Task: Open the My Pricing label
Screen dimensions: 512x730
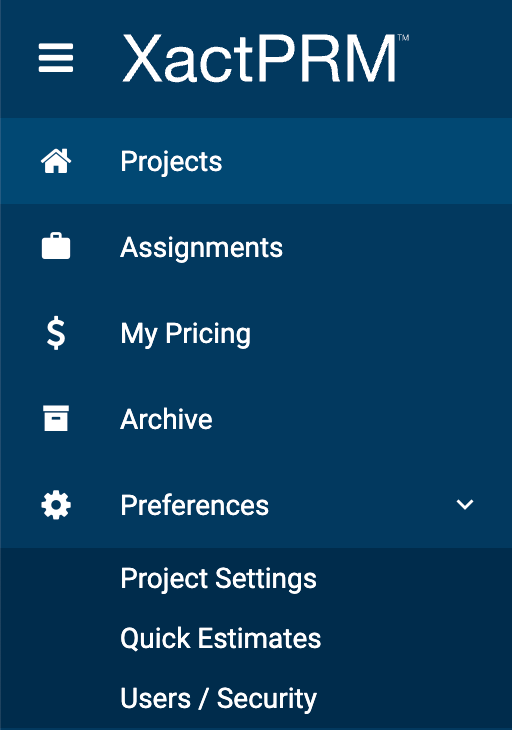Action: point(186,334)
